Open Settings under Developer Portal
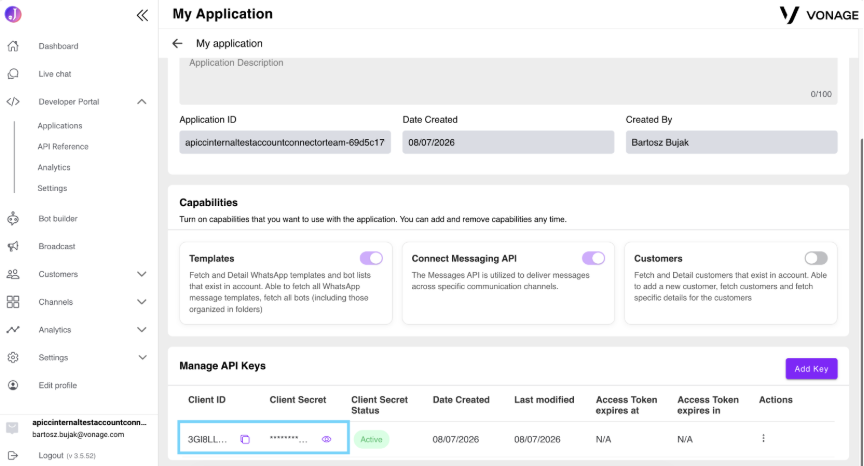 coord(52,188)
